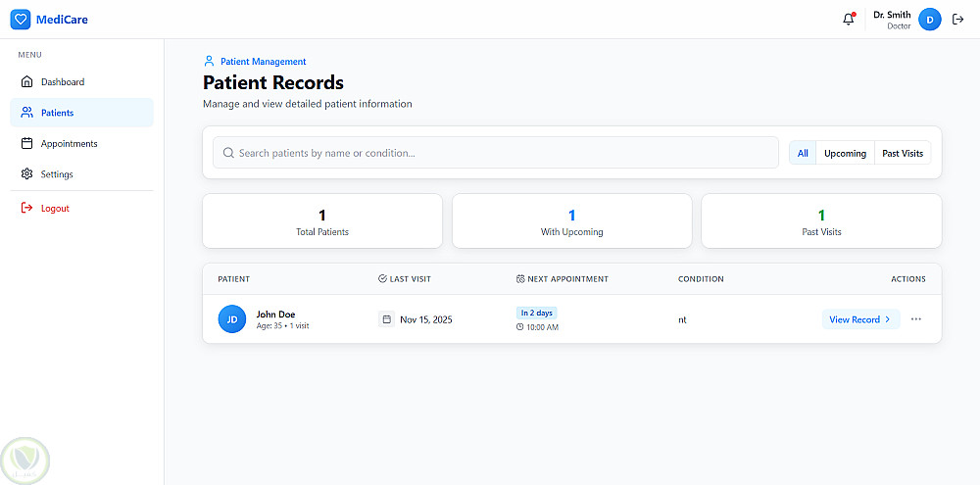Screen dimensions: 980x485
Task: Click the ACTIONS column header
Action: click(908, 278)
